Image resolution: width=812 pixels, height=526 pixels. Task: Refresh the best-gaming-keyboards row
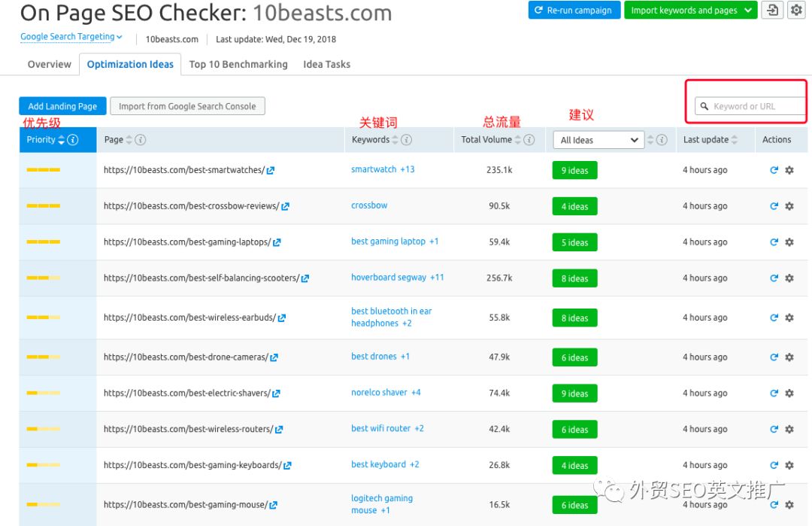coord(774,465)
